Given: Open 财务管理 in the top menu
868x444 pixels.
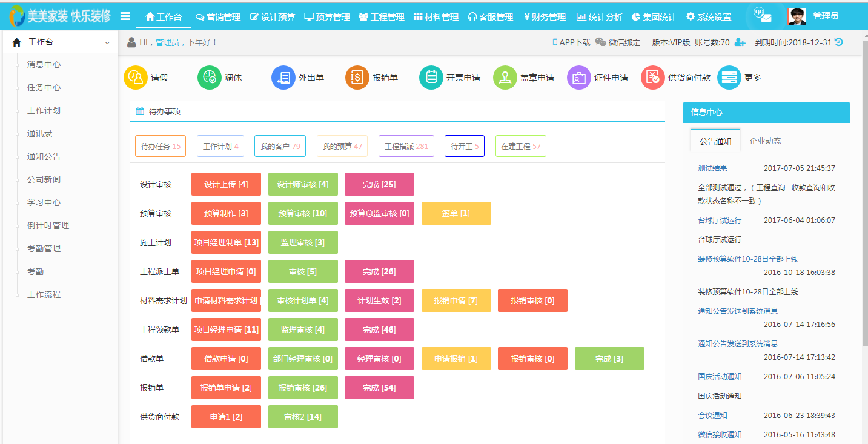Looking at the screenshot, I should (x=545, y=17).
